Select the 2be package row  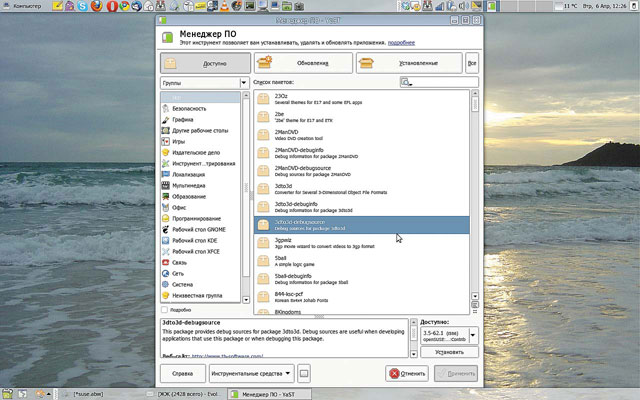click(x=362, y=117)
